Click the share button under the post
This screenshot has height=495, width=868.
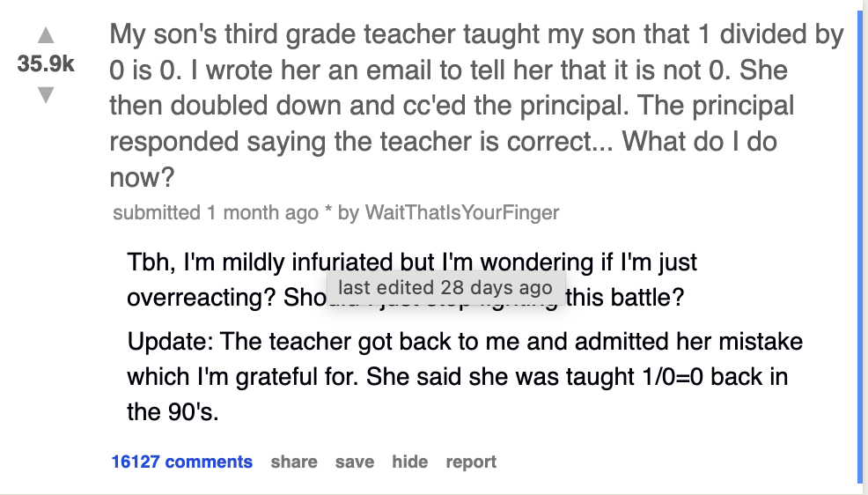point(294,462)
